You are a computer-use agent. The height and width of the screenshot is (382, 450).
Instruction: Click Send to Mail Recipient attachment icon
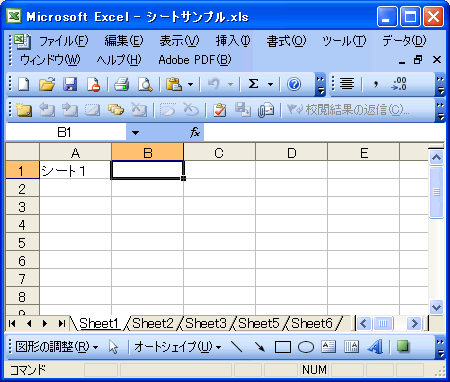266,110
